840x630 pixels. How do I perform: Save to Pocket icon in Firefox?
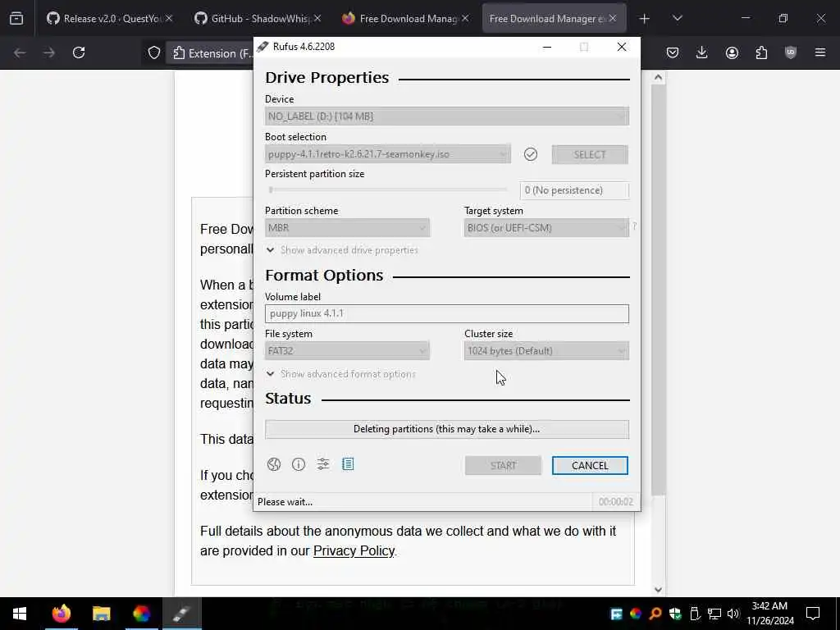tap(673, 52)
